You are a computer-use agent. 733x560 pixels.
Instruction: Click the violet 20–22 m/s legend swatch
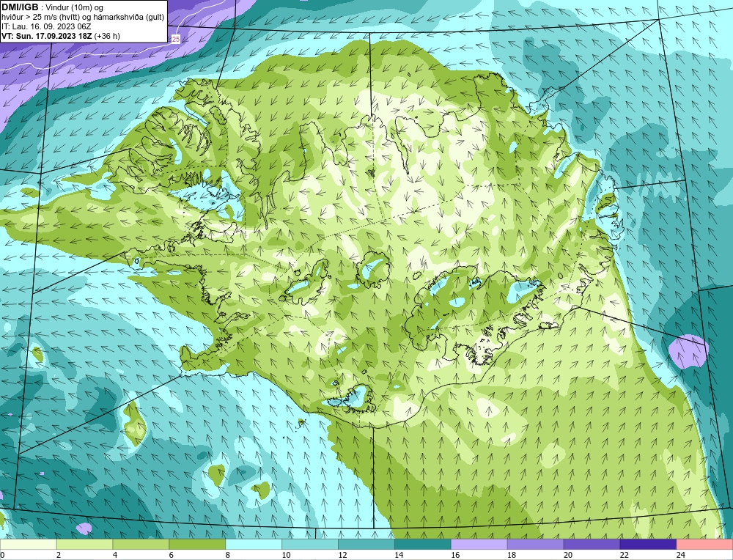pyautogui.click(x=592, y=544)
